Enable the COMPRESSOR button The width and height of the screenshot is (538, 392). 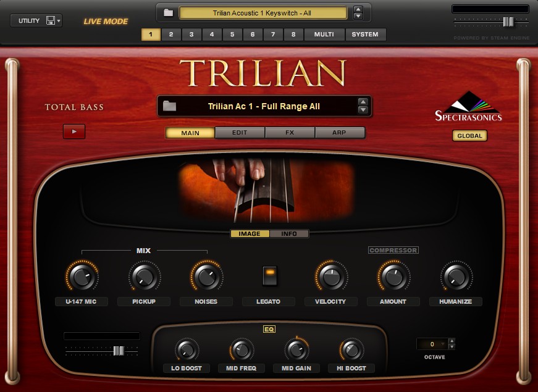coord(393,251)
